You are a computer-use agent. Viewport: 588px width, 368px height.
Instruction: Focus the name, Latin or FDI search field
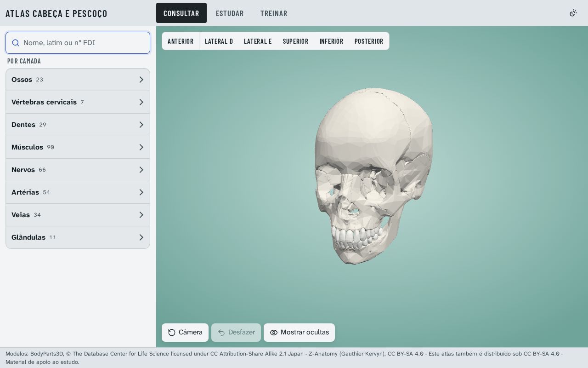[x=78, y=43]
